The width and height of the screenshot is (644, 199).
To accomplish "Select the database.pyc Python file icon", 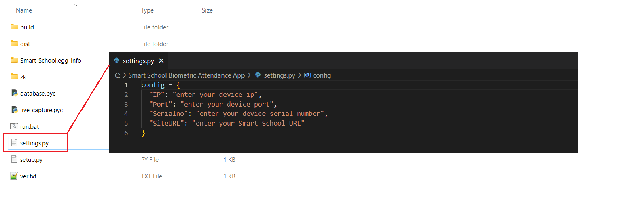I will [14, 93].
